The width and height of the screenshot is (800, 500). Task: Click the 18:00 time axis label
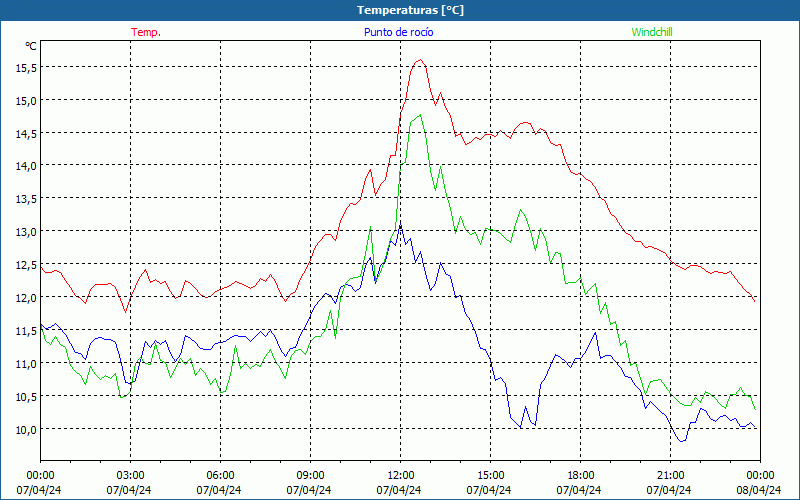click(x=580, y=475)
